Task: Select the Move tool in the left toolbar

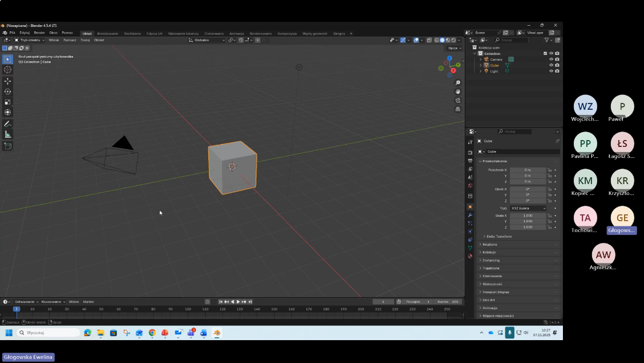Action: coord(7,81)
